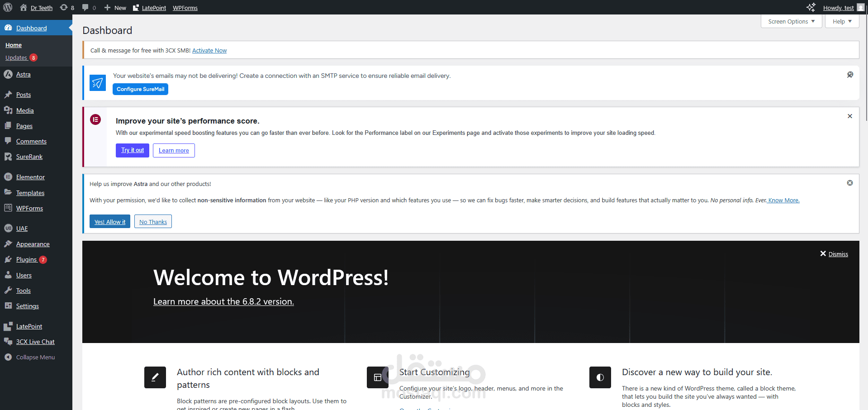
Task: Open the Home submenu item
Action: point(14,45)
